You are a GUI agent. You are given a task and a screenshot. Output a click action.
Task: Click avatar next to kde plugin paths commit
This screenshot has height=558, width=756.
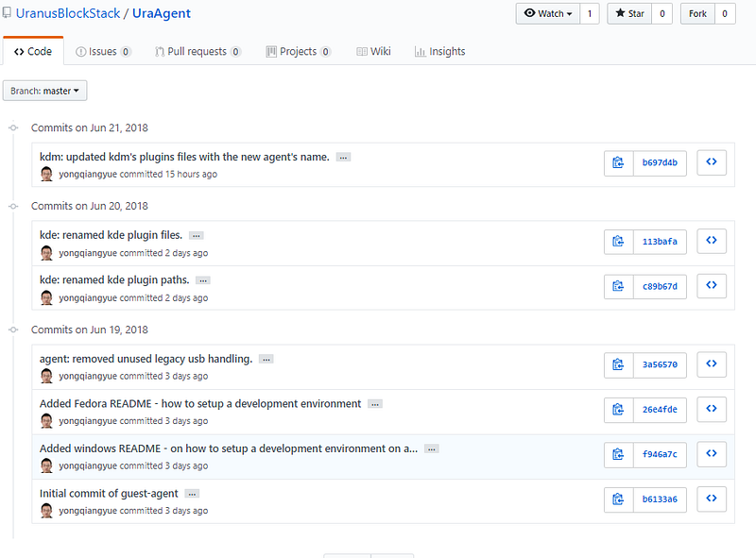[x=46, y=297]
